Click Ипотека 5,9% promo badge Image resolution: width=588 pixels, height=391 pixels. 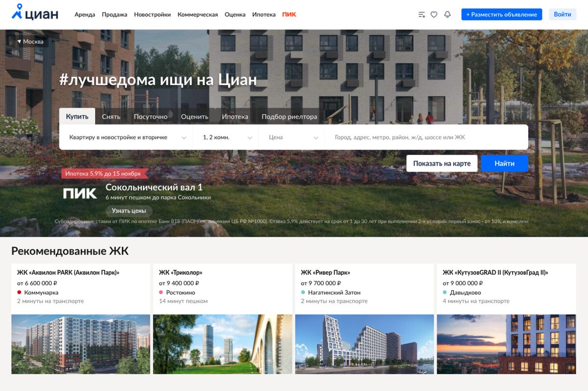click(104, 173)
